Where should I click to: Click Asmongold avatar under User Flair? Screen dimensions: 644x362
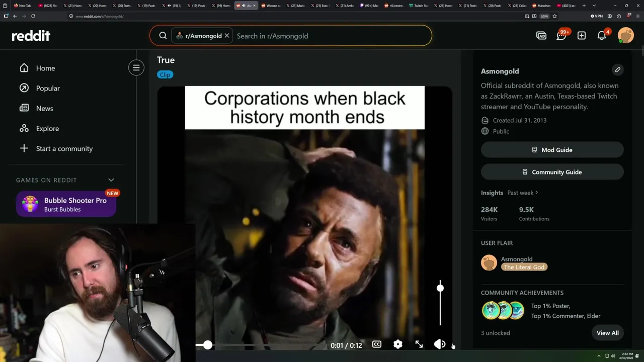tap(489, 262)
